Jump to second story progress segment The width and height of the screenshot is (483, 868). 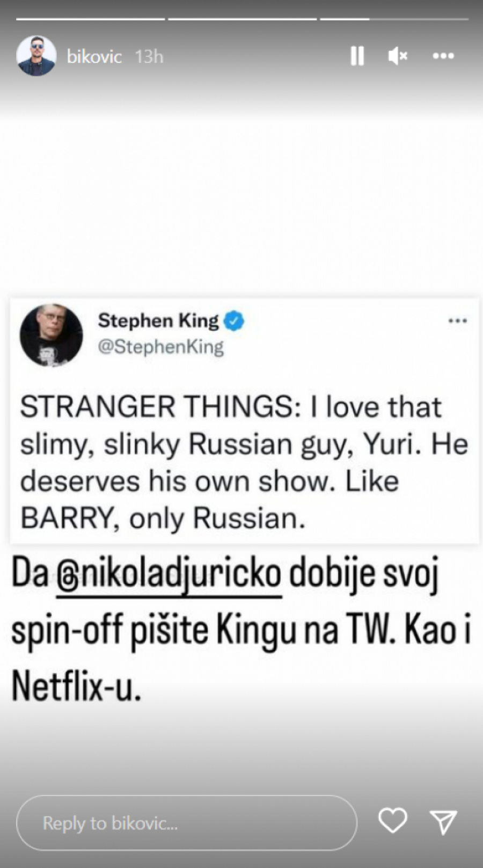click(x=243, y=19)
